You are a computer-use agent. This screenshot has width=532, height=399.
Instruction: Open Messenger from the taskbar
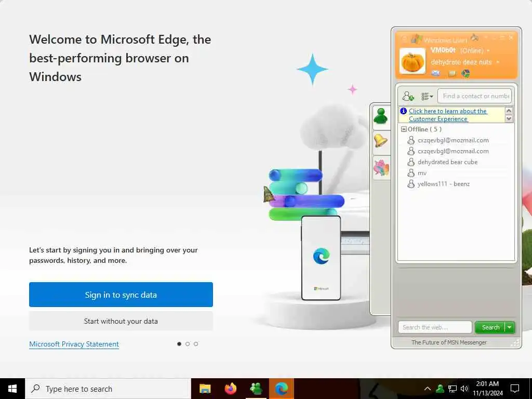pyautogui.click(x=256, y=389)
